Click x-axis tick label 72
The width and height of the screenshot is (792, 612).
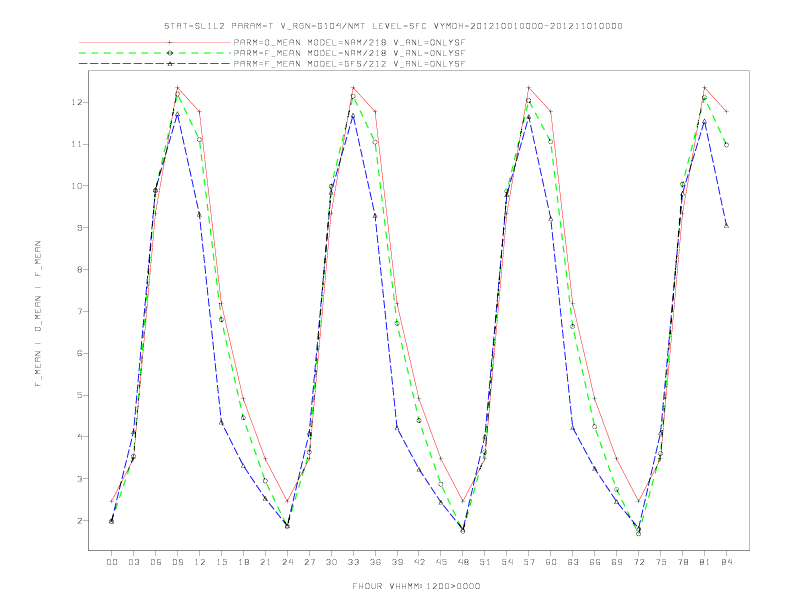tap(639, 562)
